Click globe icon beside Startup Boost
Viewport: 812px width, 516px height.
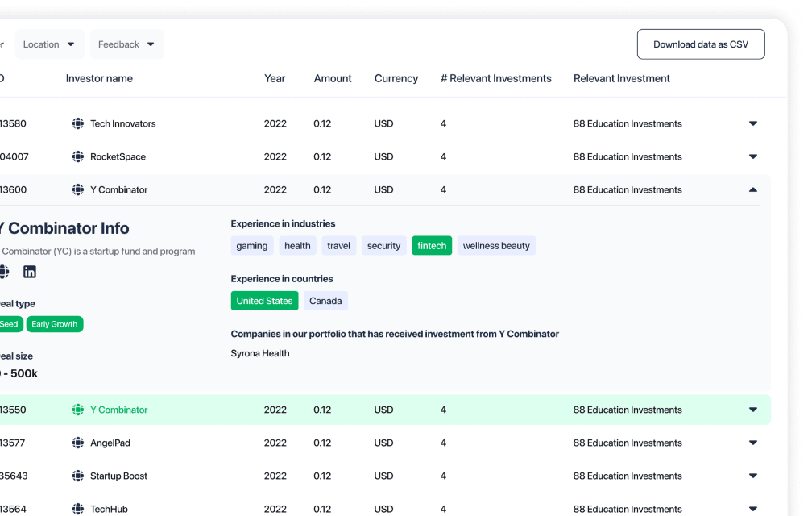[x=77, y=476]
